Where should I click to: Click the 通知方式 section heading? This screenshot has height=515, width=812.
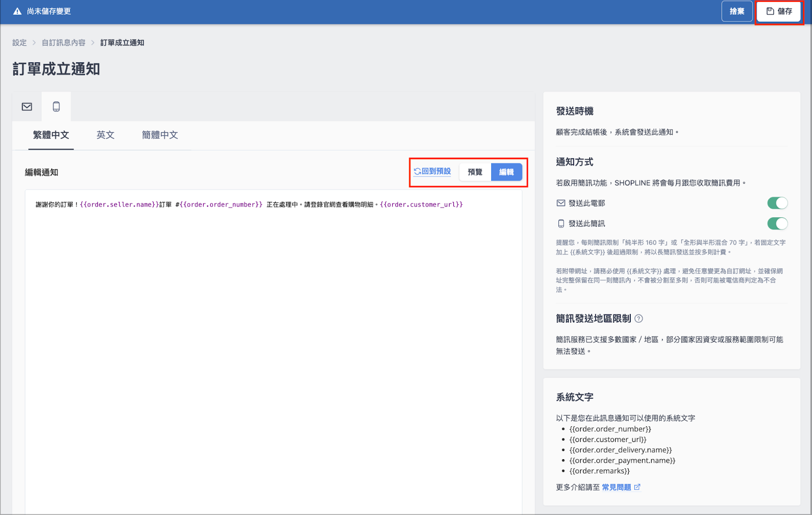(x=574, y=162)
